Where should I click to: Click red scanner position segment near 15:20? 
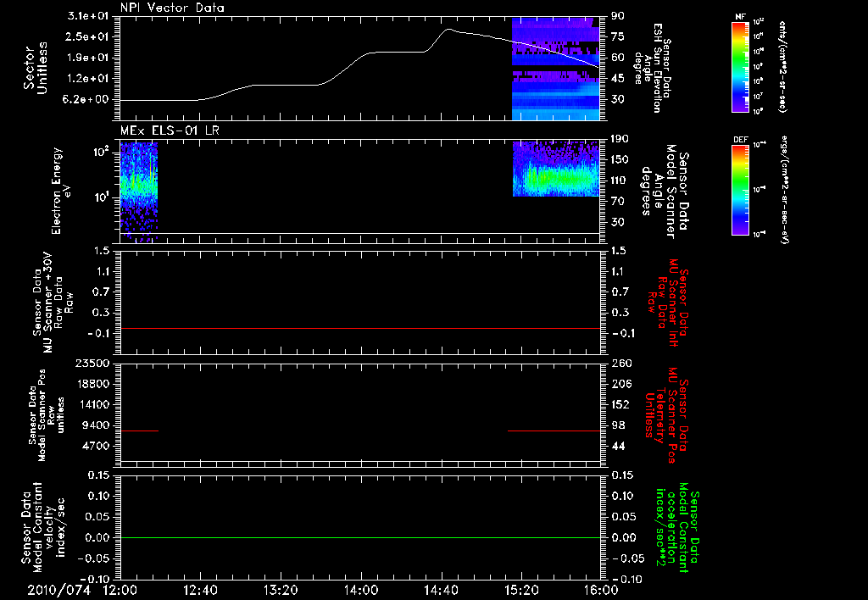(x=554, y=431)
